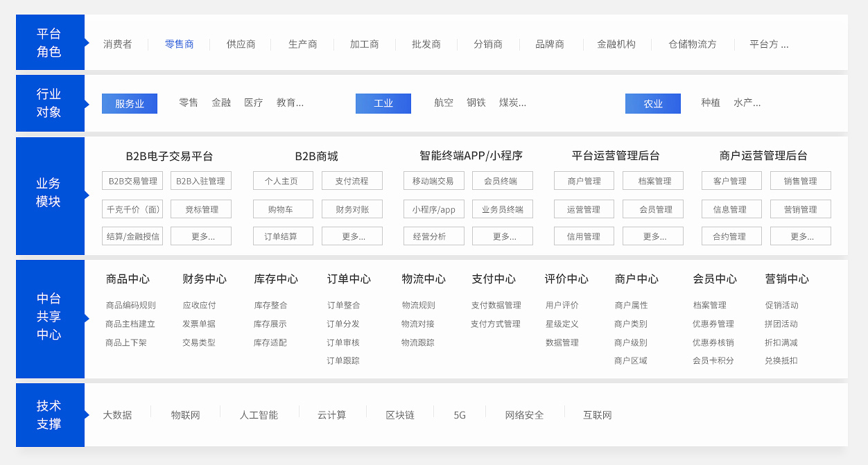This screenshot has height=465, width=868.
Task: Open the 商户管理 module
Action: (x=584, y=181)
